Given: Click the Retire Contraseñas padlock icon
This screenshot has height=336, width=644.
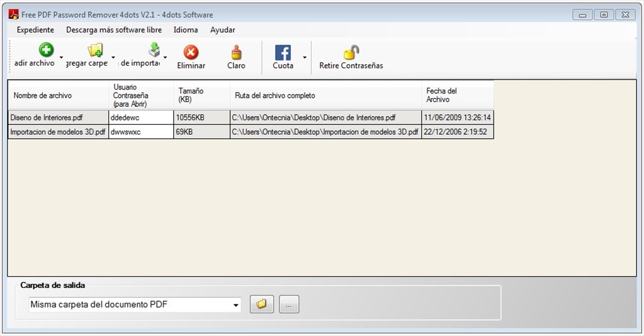Looking at the screenshot, I should pos(351,52).
